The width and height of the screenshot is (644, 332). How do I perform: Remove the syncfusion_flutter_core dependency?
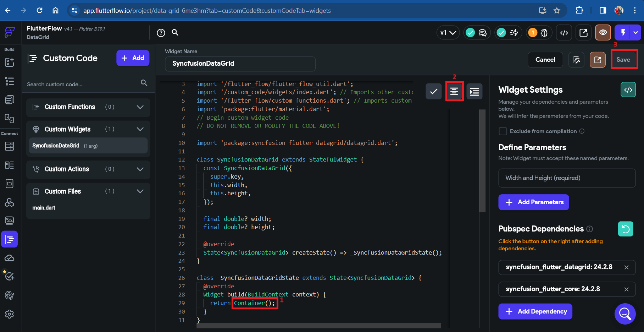tap(626, 289)
